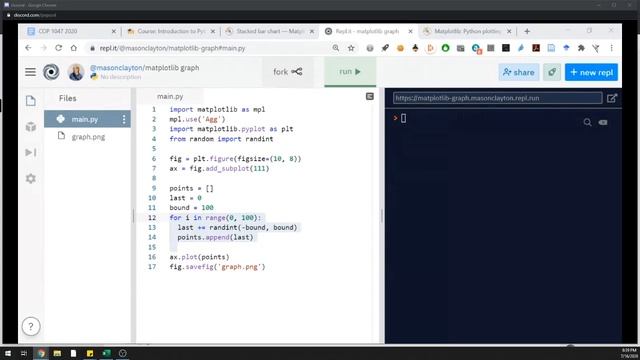
Task: Click the Repl.it spiral logo
Action: (51, 72)
